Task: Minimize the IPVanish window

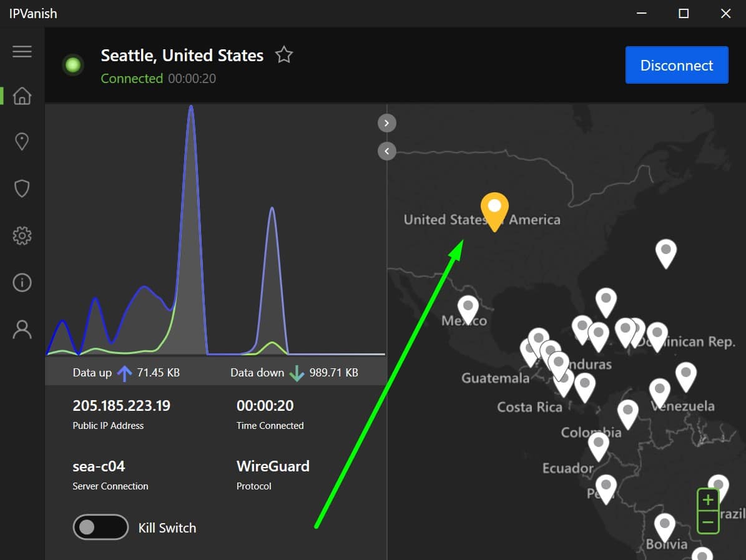Action: click(x=642, y=13)
